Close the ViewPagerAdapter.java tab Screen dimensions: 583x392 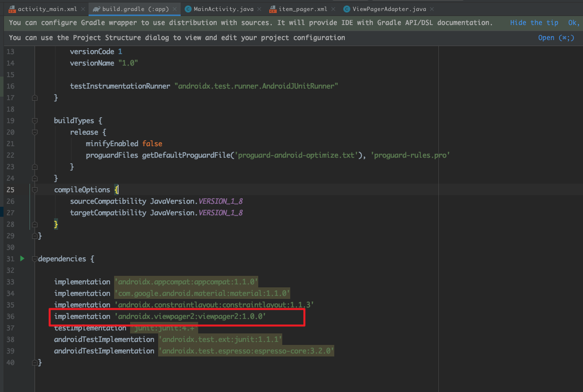point(432,9)
